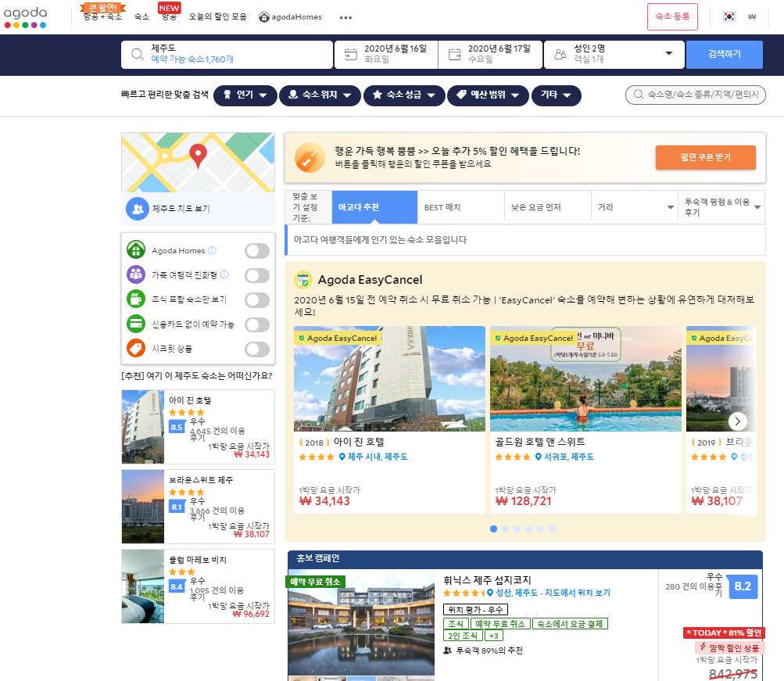Open check-in calendar icon for June 16

(x=351, y=54)
